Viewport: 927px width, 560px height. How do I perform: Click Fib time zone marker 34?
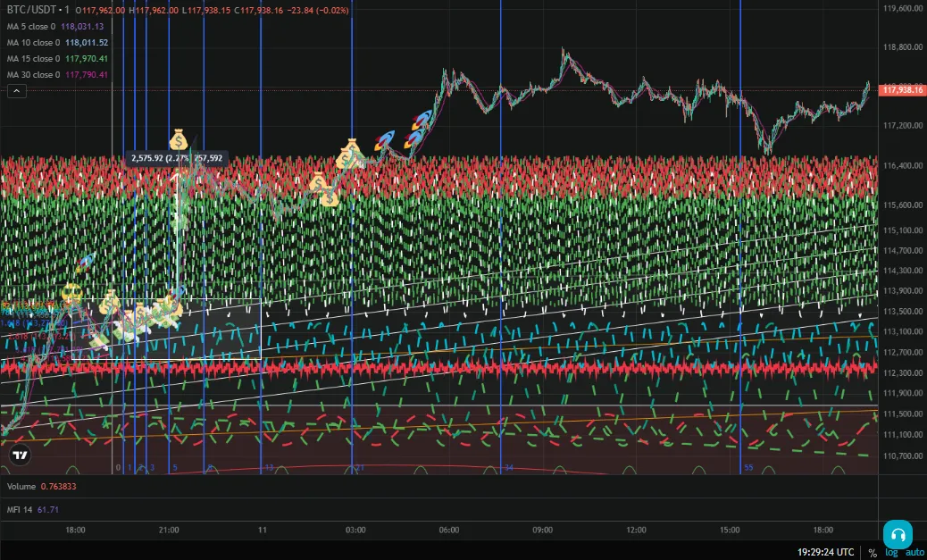[x=509, y=468]
